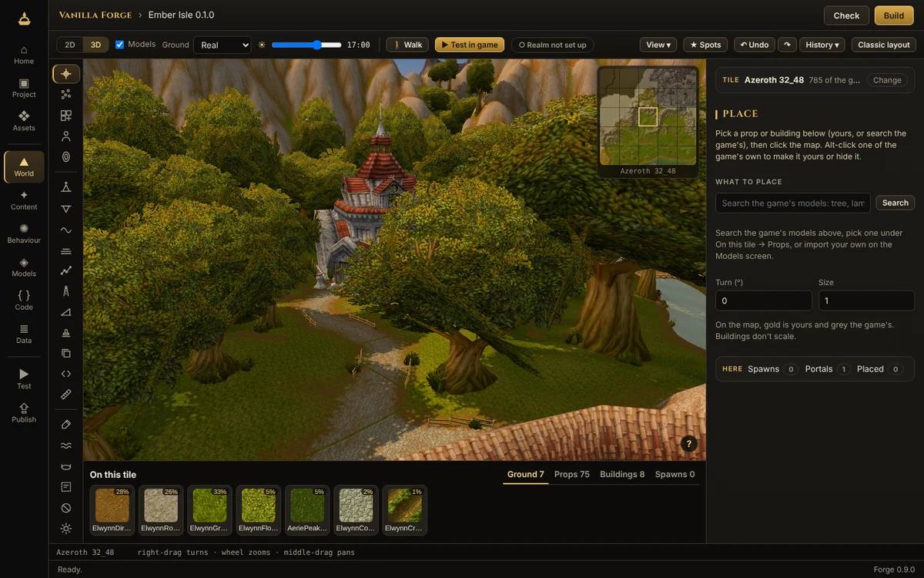This screenshot has width=924, height=578.
Task: Select the add-tiles grid tool
Action: [x=66, y=116]
